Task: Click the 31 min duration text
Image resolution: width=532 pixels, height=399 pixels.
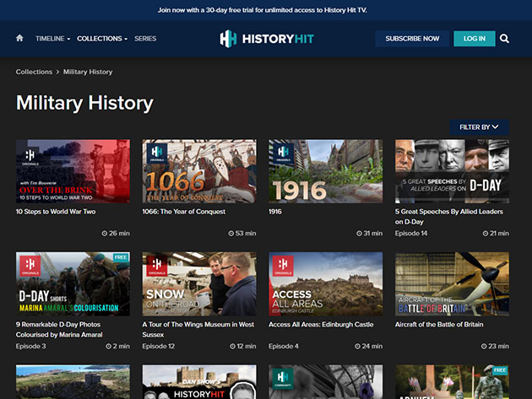Action: (373, 233)
